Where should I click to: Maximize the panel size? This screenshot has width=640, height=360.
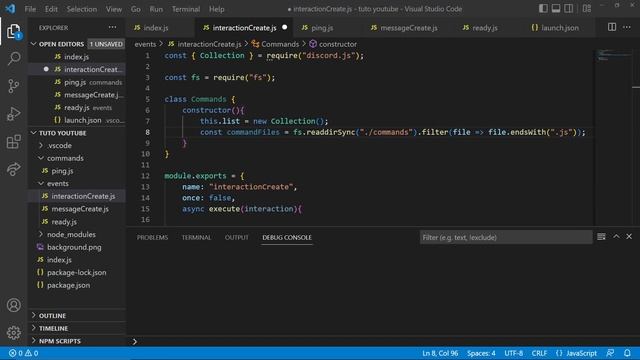(616, 237)
